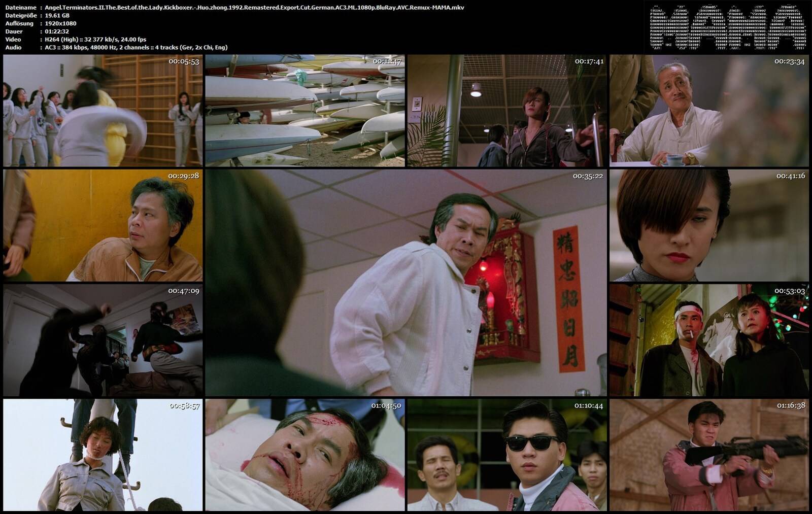
Task: Click the Dauer label
Action: pyautogui.click(x=14, y=31)
